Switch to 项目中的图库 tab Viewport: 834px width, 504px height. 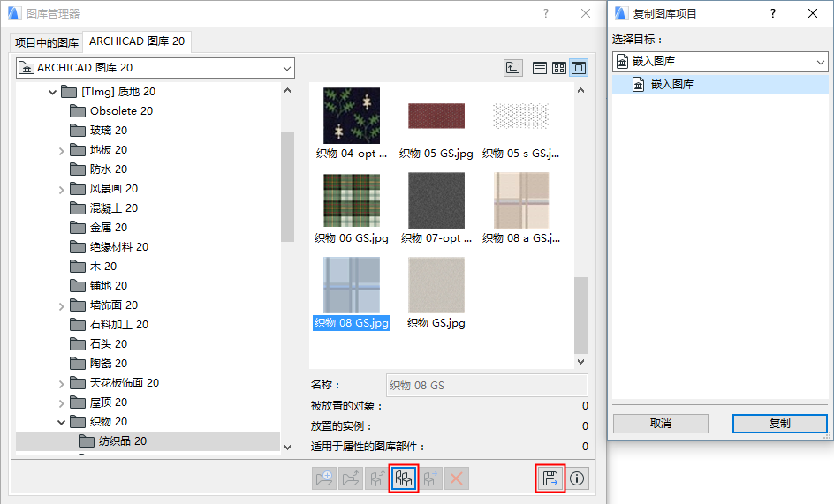(x=47, y=42)
